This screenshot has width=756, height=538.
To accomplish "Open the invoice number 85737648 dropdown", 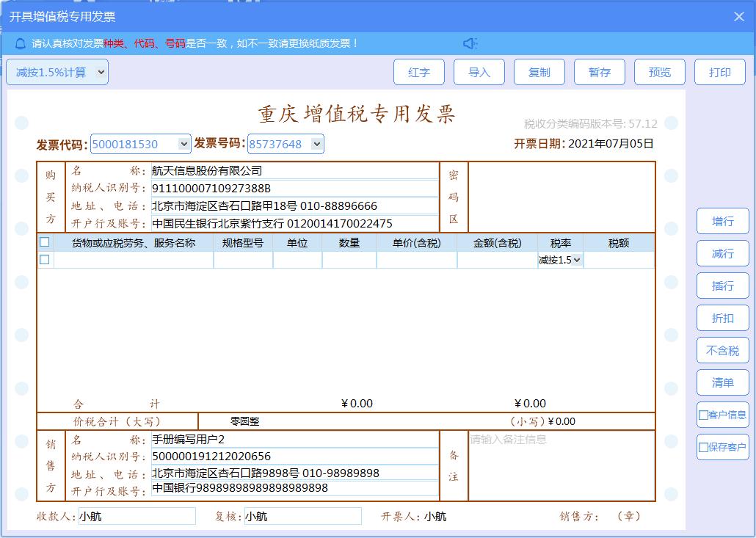I will 316,144.
